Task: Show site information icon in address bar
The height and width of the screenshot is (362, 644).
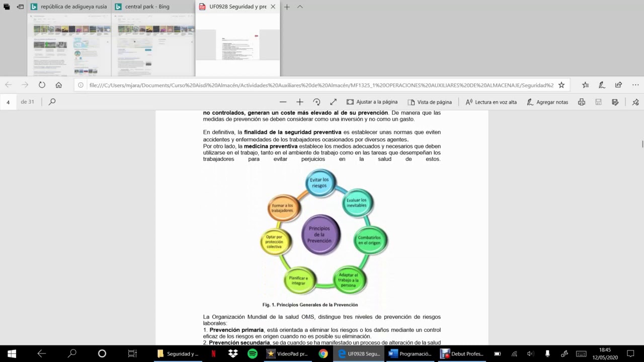Action: pos(81,85)
